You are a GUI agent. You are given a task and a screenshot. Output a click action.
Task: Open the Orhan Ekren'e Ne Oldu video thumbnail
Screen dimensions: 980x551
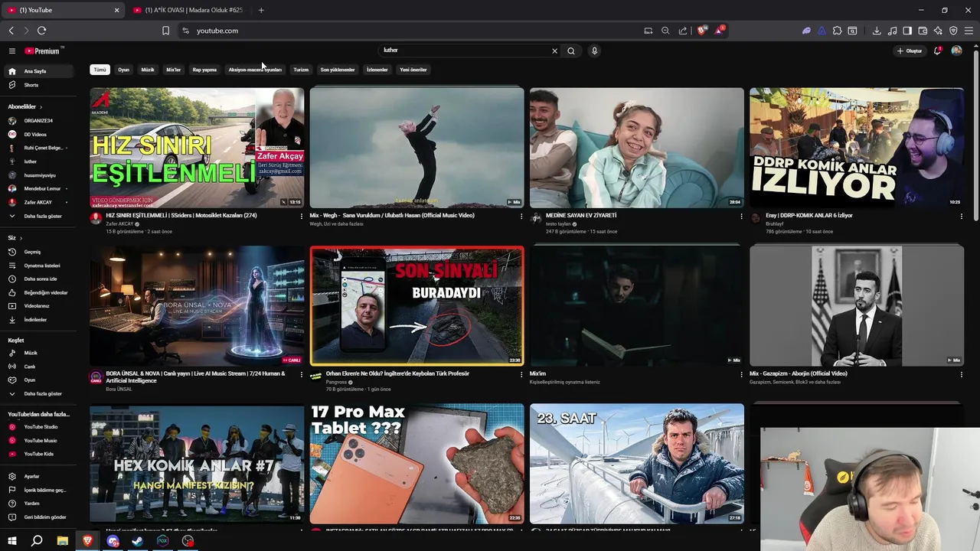[416, 306]
